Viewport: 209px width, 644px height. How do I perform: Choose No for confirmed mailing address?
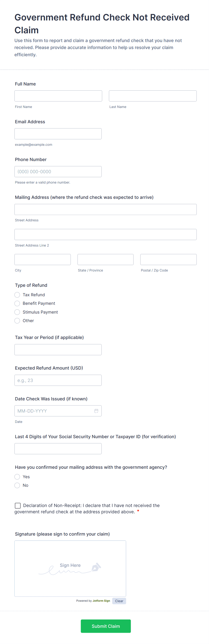click(x=17, y=485)
